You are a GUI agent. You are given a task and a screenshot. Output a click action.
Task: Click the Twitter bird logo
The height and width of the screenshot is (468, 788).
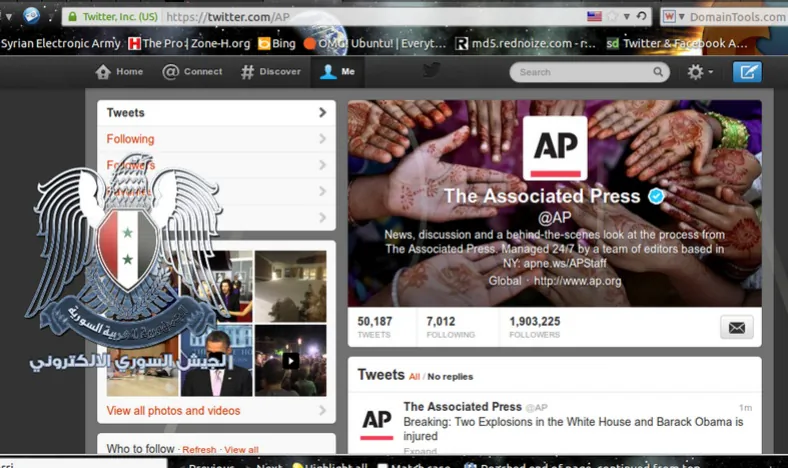tap(431, 70)
